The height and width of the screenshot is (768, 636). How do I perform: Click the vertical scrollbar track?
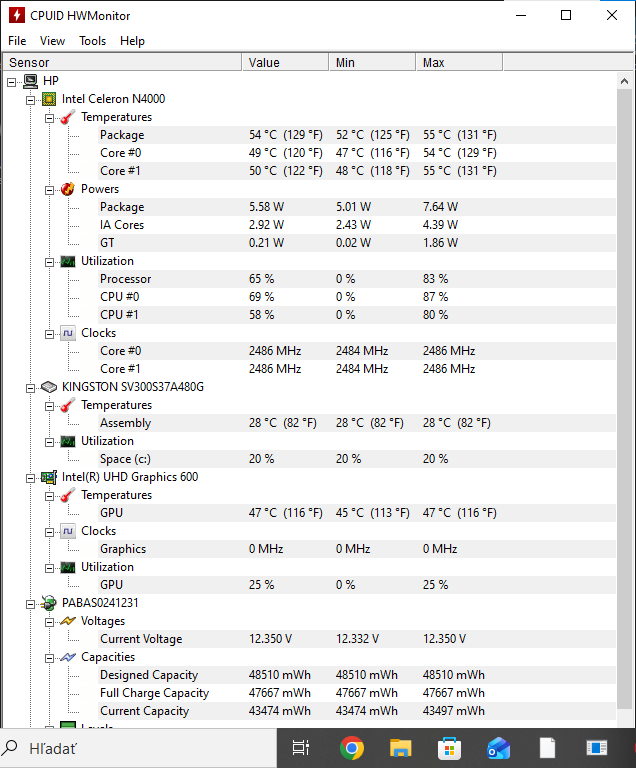coord(626,400)
